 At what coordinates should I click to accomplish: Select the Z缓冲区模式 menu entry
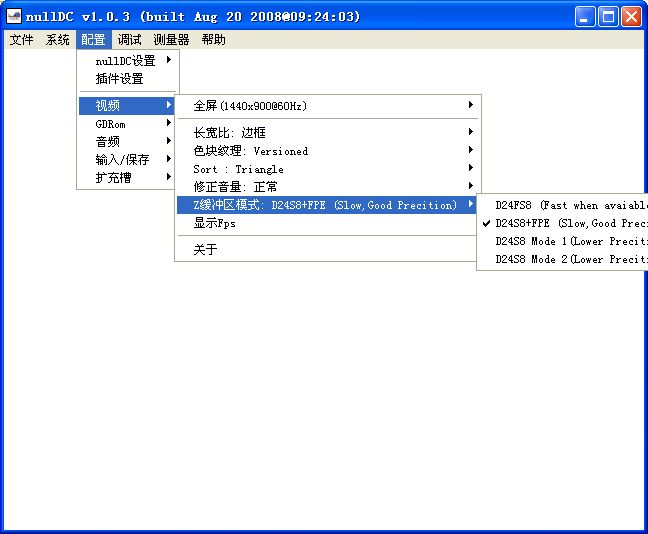(x=327, y=205)
